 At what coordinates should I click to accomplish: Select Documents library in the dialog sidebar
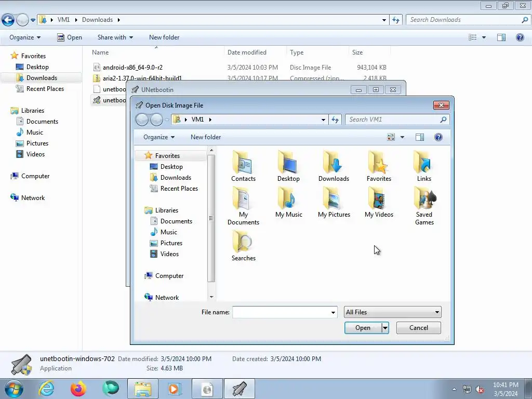pyautogui.click(x=176, y=221)
